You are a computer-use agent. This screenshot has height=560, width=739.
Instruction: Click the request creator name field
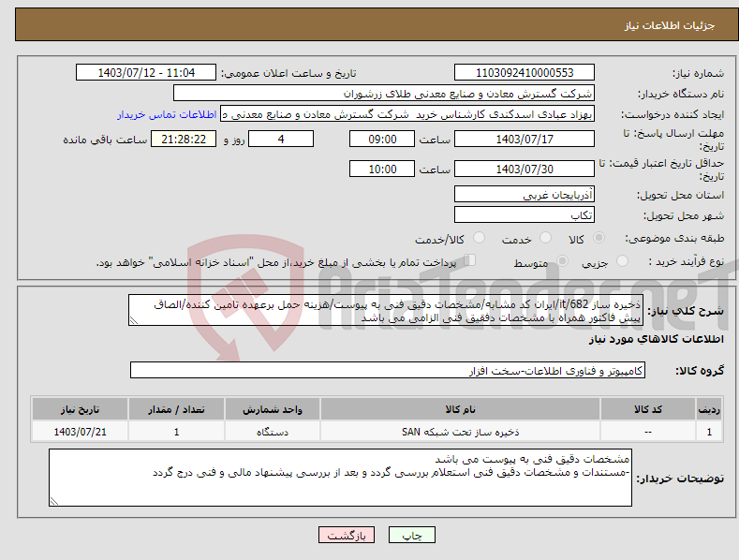(407, 114)
